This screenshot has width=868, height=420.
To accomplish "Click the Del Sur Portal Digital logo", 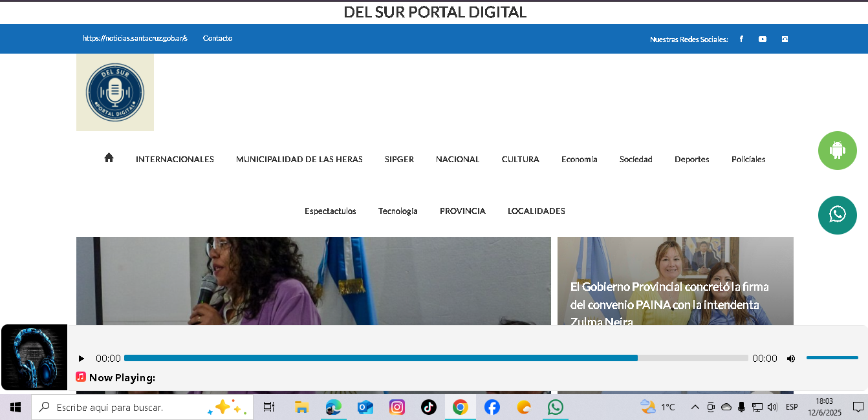I will click(x=115, y=92).
